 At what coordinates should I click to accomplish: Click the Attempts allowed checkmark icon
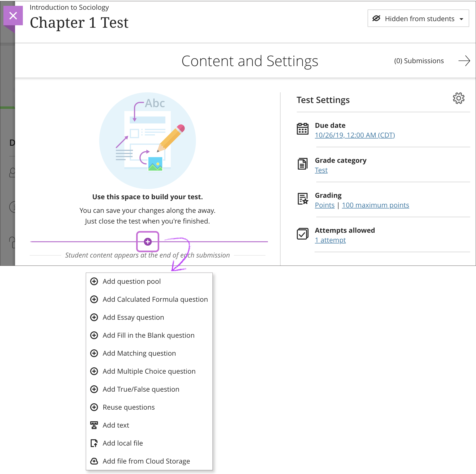(303, 234)
